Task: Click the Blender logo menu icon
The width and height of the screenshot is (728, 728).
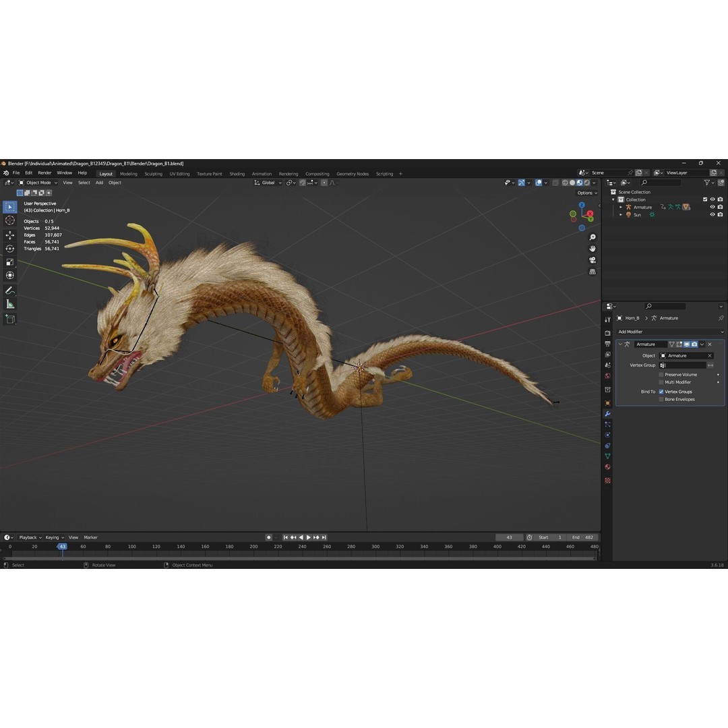Action: pyautogui.click(x=6, y=173)
